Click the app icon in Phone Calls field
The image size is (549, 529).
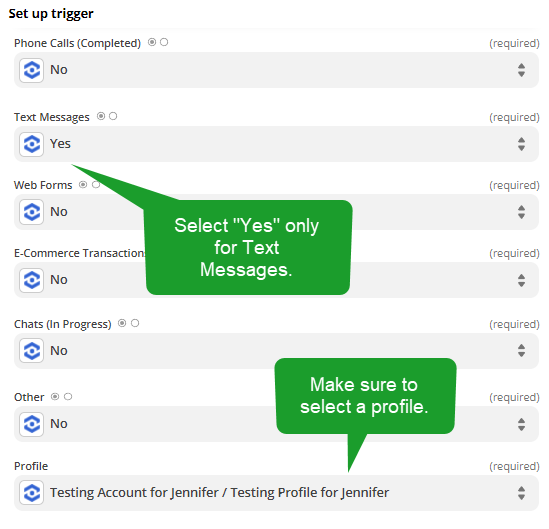pos(32,70)
